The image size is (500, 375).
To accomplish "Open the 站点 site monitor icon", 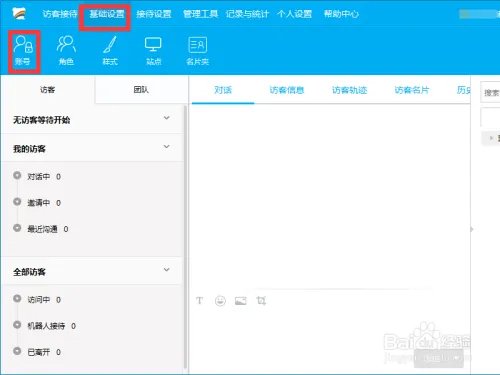I will tap(153, 51).
